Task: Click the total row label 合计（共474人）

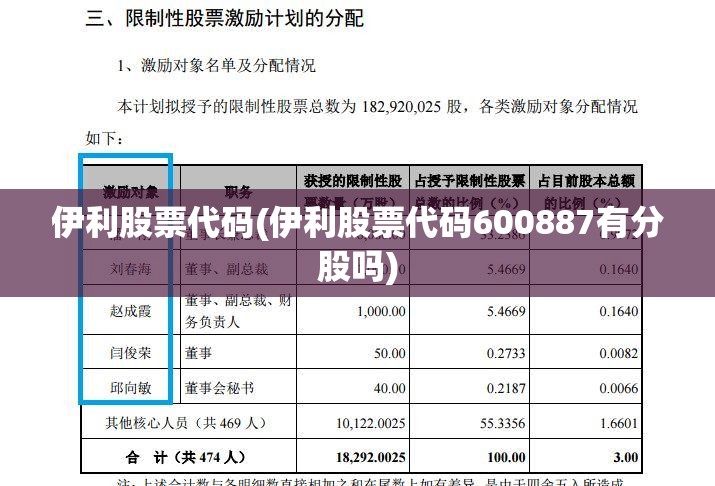Action: pos(186,457)
